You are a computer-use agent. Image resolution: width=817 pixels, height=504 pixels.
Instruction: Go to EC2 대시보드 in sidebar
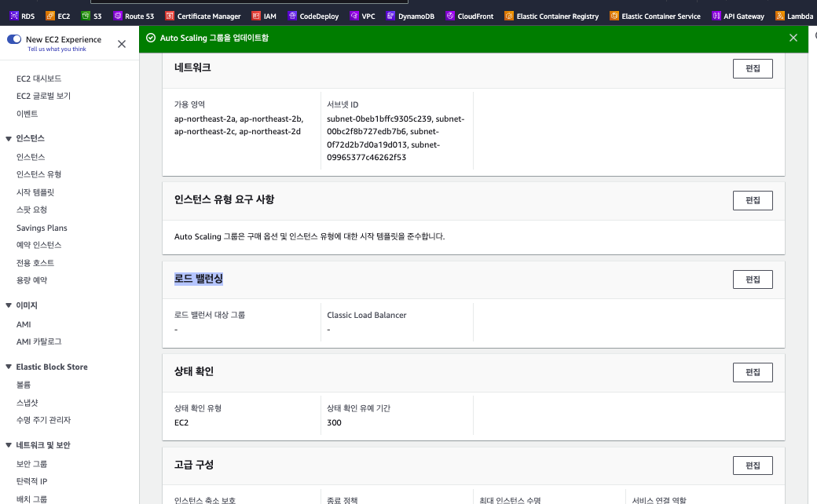click(x=39, y=79)
